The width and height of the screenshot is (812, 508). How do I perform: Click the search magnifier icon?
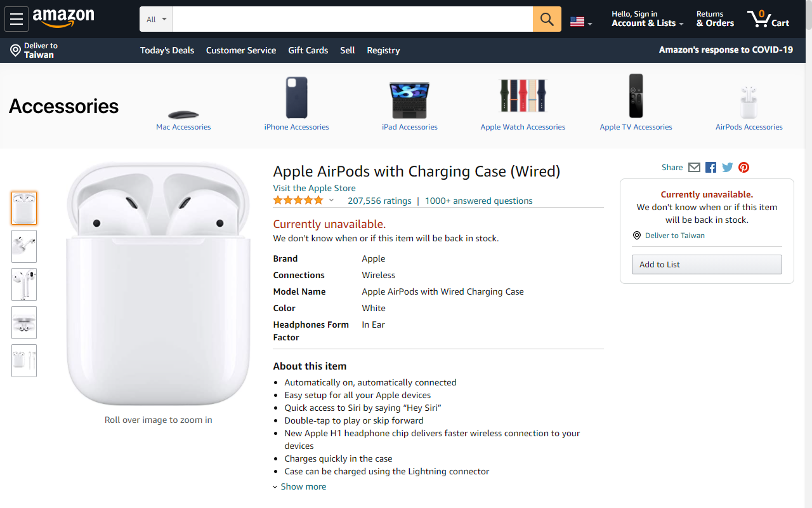point(546,18)
